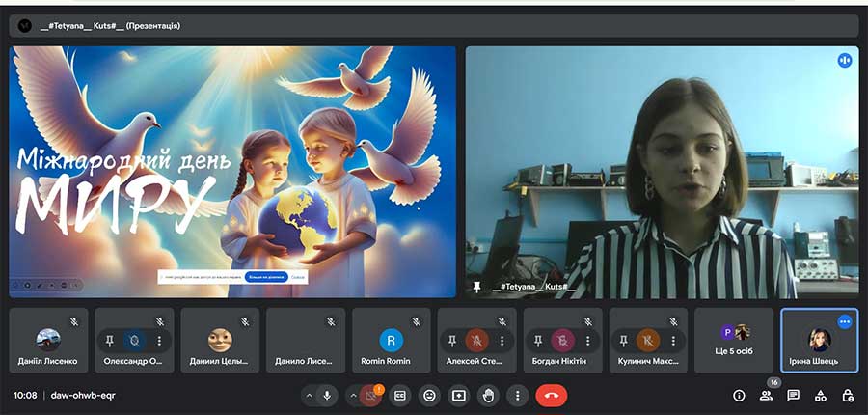Screen dimensions: 868x415
Task: Expand video settings arrow beside camera
Action: click(x=353, y=396)
